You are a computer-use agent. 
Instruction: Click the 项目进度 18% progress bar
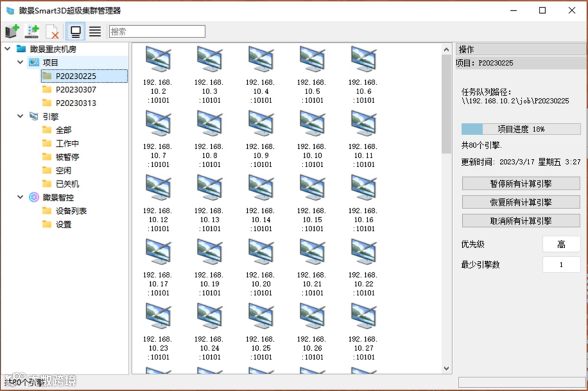[521, 129]
